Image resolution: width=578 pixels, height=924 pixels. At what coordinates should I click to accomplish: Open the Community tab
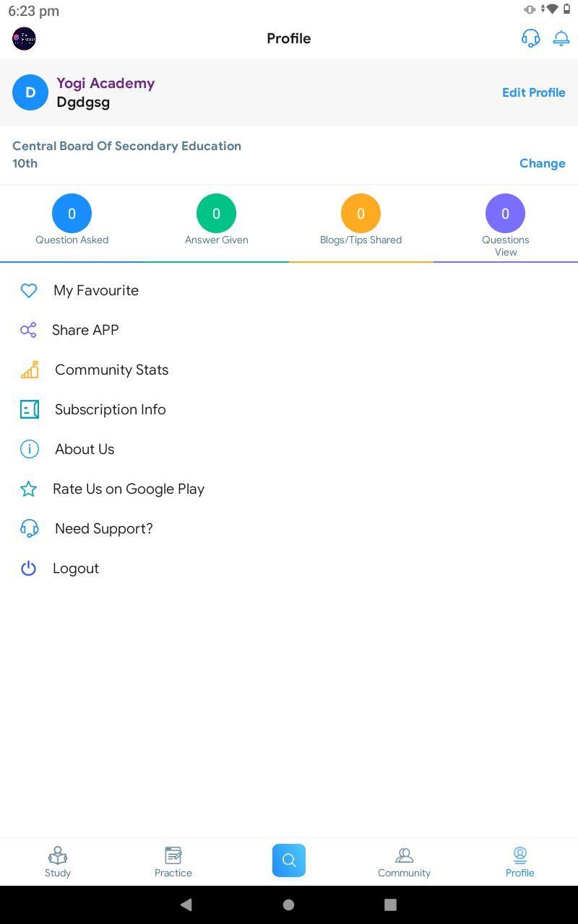pyautogui.click(x=404, y=862)
